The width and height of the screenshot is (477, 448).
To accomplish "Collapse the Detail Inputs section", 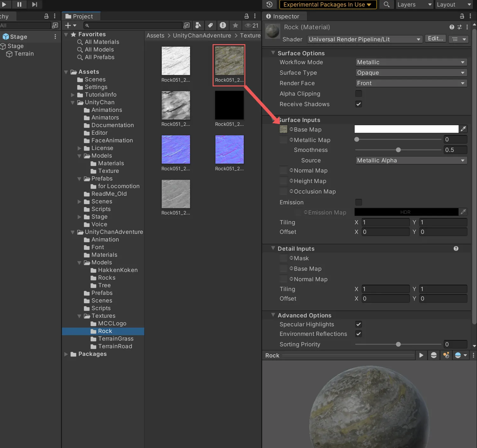I will click(273, 248).
